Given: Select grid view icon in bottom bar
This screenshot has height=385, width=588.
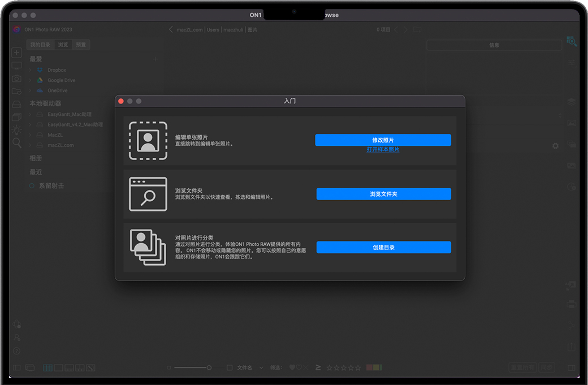Looking at the screenshot, I should pos(47,367).
